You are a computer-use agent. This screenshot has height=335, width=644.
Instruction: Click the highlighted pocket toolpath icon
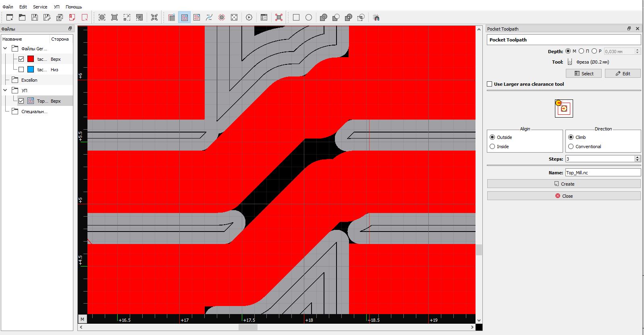click(x=184, y=17)
